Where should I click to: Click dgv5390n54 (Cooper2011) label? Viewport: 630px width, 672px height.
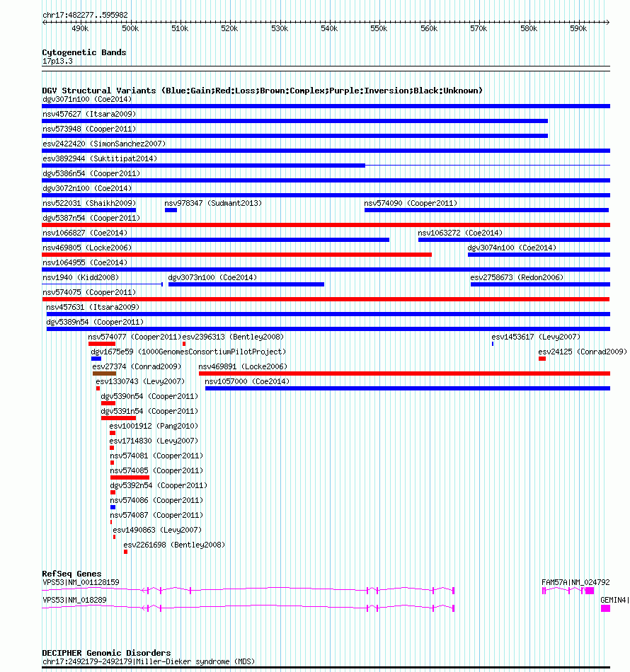149,396
